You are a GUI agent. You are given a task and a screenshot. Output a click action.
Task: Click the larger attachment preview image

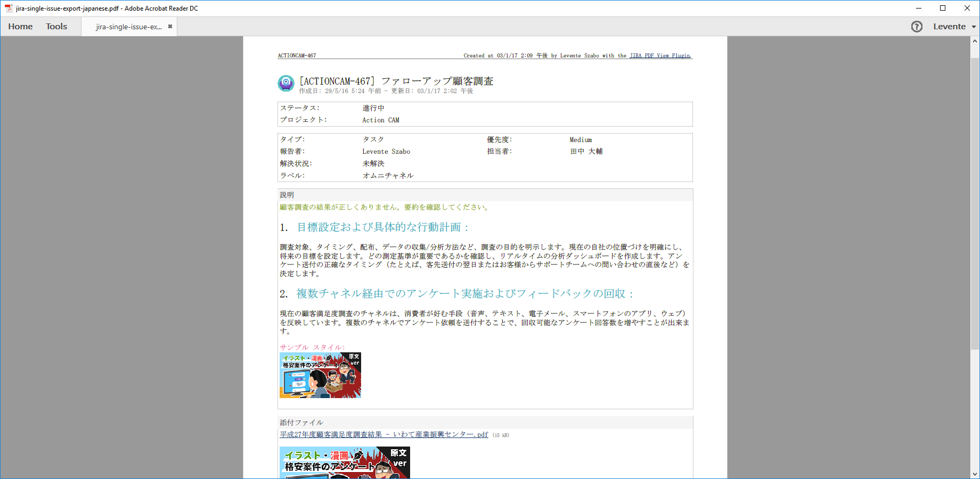345,463
